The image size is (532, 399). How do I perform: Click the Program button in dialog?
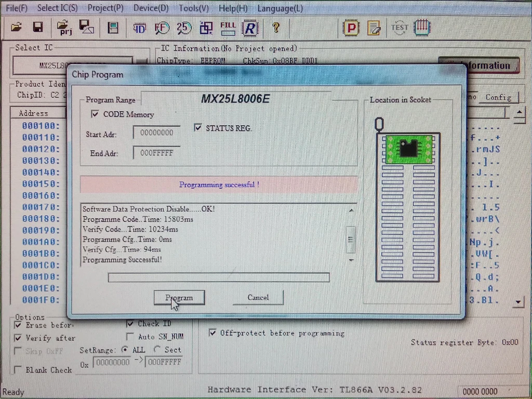pos(179,298)
